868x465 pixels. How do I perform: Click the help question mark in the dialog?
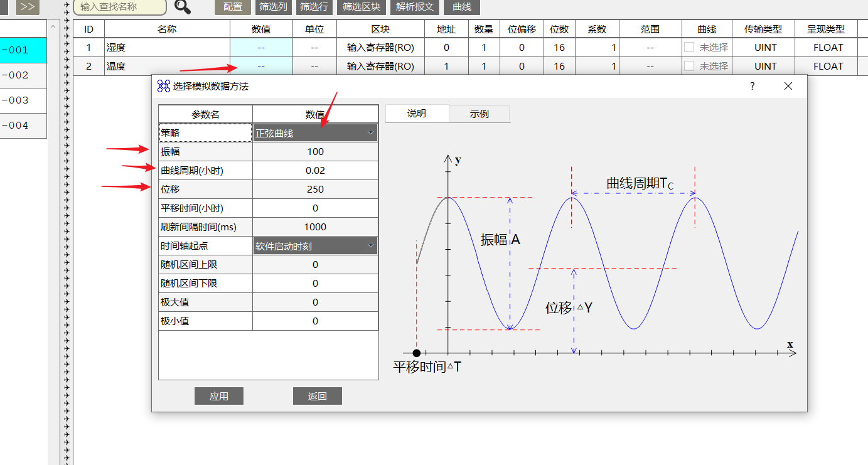tap(751, 87)
